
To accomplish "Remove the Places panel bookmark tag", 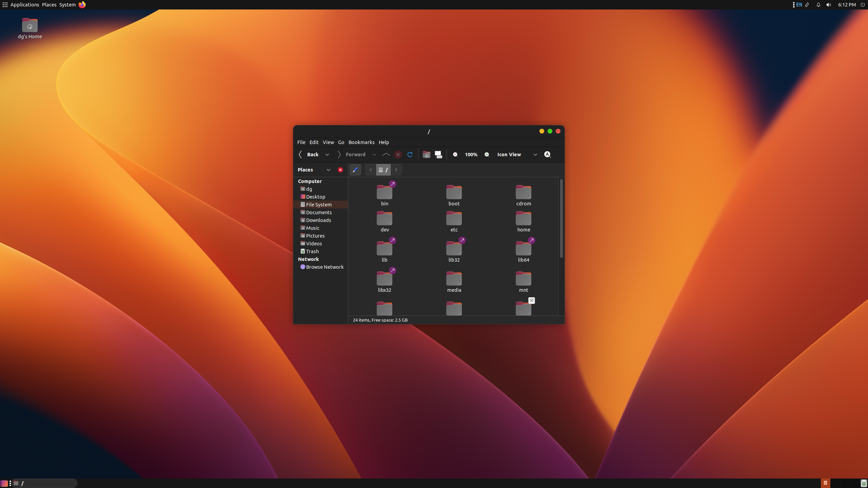I will (x=340, y=170).
